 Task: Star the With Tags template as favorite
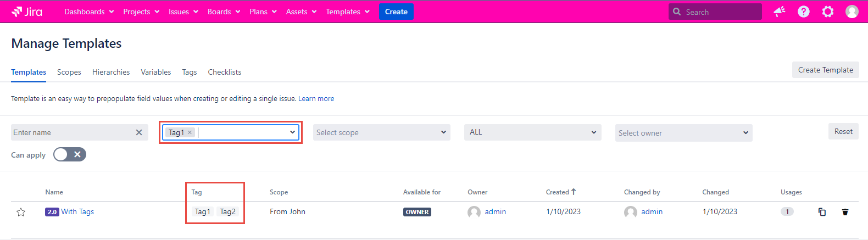[21, 212]
